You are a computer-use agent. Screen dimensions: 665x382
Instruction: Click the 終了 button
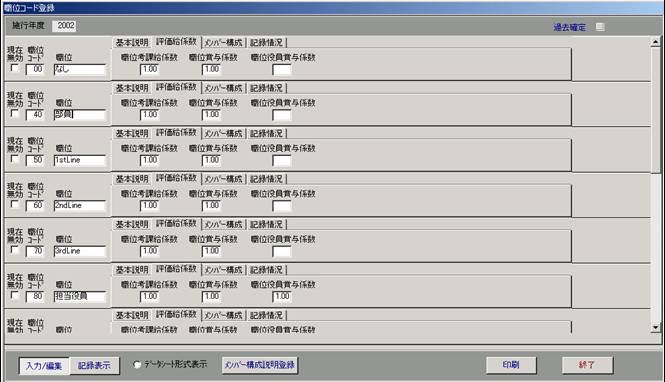(587, 365)
